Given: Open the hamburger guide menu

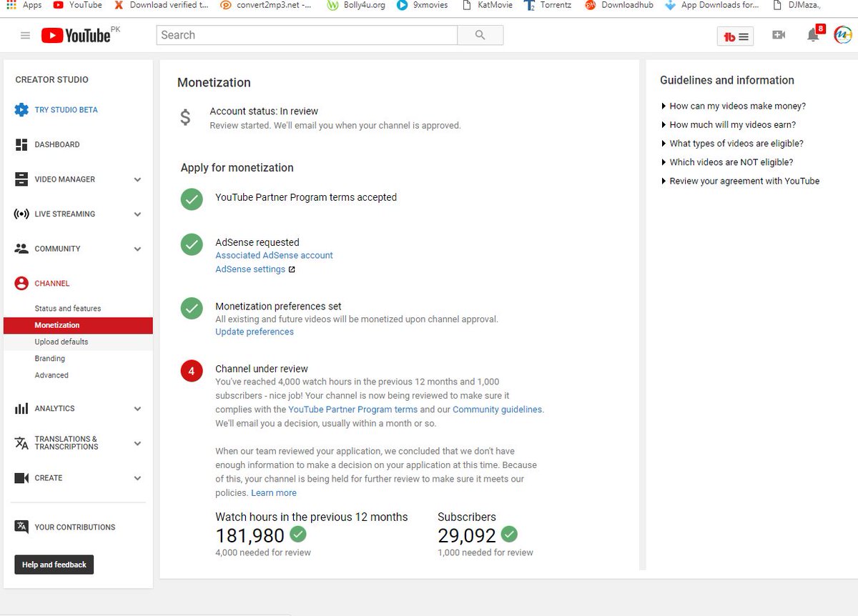Looking at the screenshot, I should click(26, 35).
